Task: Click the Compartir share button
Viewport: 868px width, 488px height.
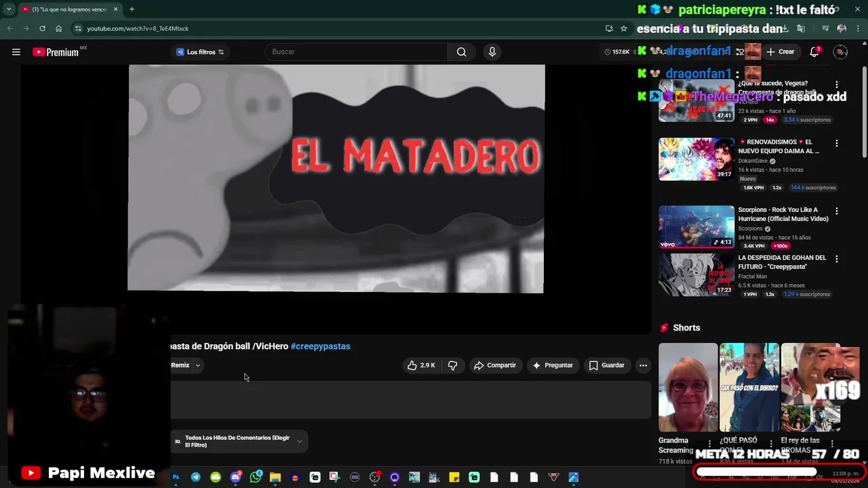Action: pos(495,365)
